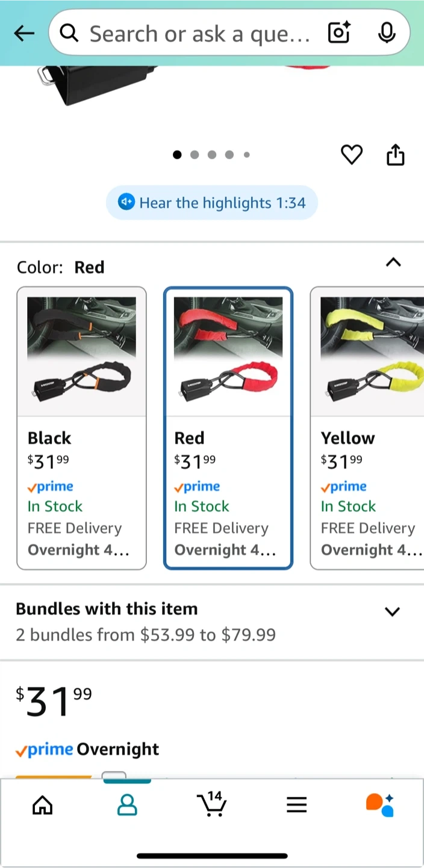Open the hamburger menu tab
The image size is (424, 868).
click(296, 805)
